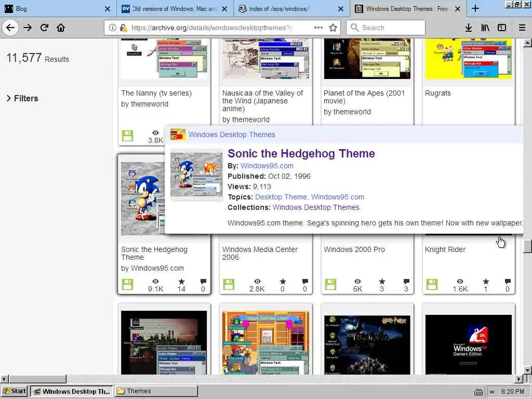This screenshot has height=399, width=532.
Task: Close the Index of /isos/windows/ tab
Action: click(341, 9)
